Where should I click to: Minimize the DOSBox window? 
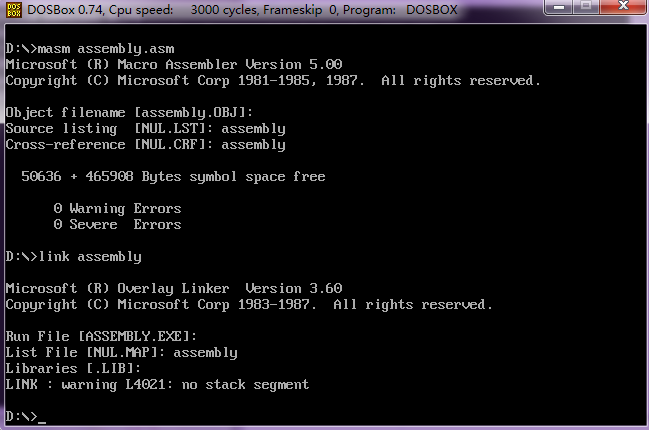coord(559,7)
